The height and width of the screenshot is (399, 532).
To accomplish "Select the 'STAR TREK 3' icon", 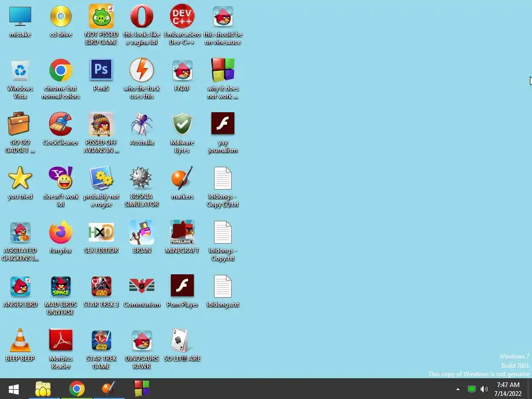I will 101,286.
